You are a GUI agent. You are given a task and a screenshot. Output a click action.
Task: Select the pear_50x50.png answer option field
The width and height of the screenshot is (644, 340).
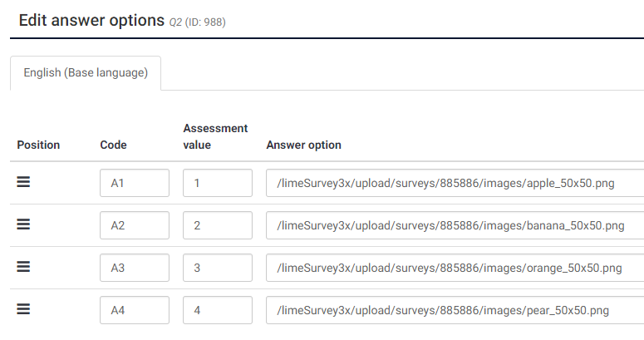[455, 310]
